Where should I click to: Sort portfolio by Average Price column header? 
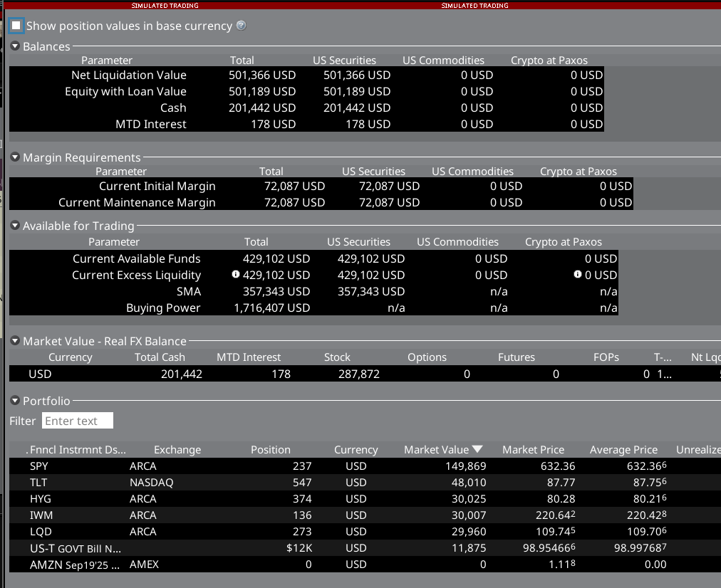[623, 450]
